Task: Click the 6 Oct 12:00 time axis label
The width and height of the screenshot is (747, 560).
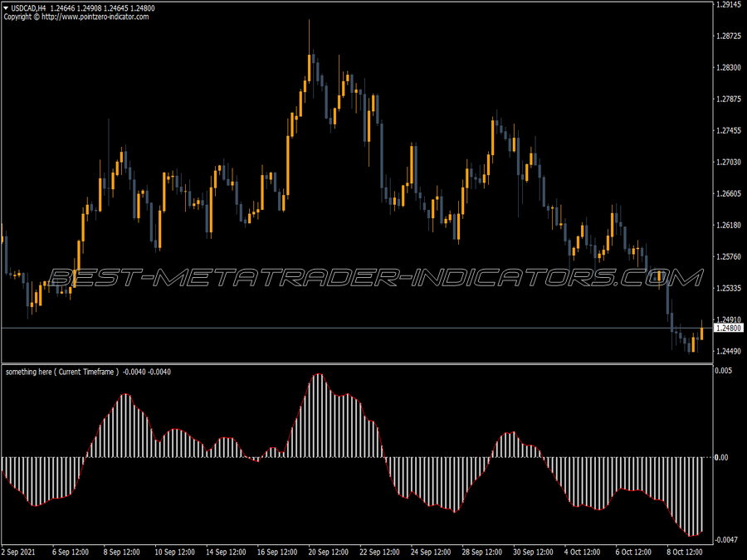Action: tap(633, 552)
